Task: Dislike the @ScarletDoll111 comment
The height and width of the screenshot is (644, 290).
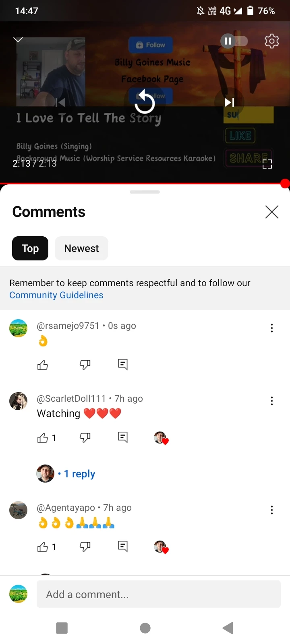Action: pos(85,438)
